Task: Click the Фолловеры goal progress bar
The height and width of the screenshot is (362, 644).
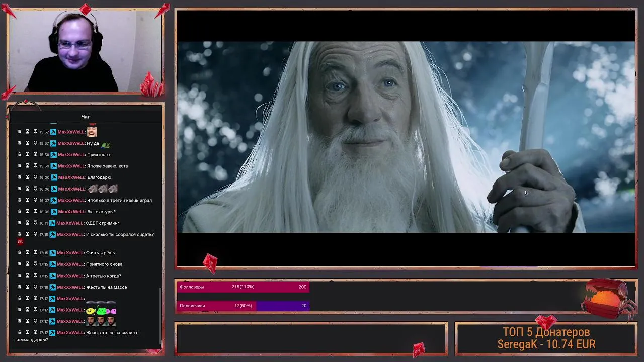Action: click(x=243, y=287)
